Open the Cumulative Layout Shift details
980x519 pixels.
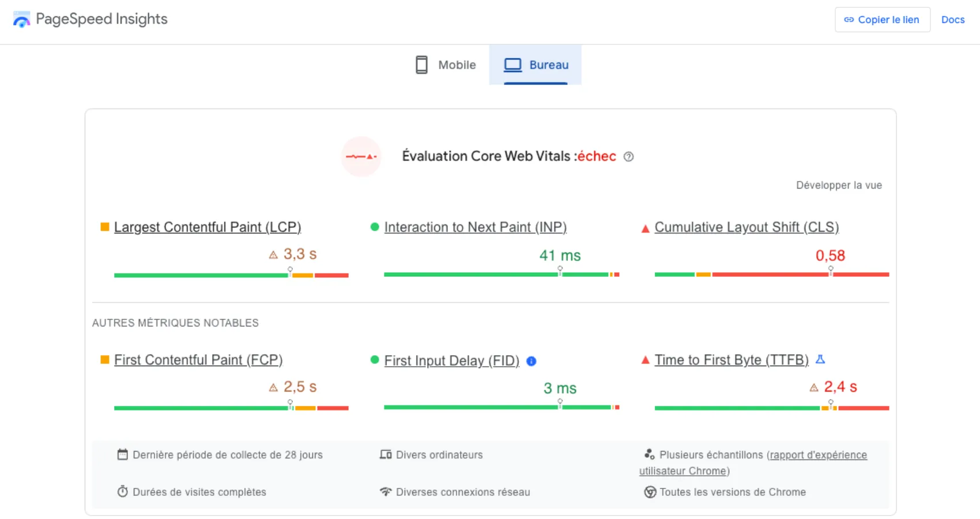click(x=747, y=227)
